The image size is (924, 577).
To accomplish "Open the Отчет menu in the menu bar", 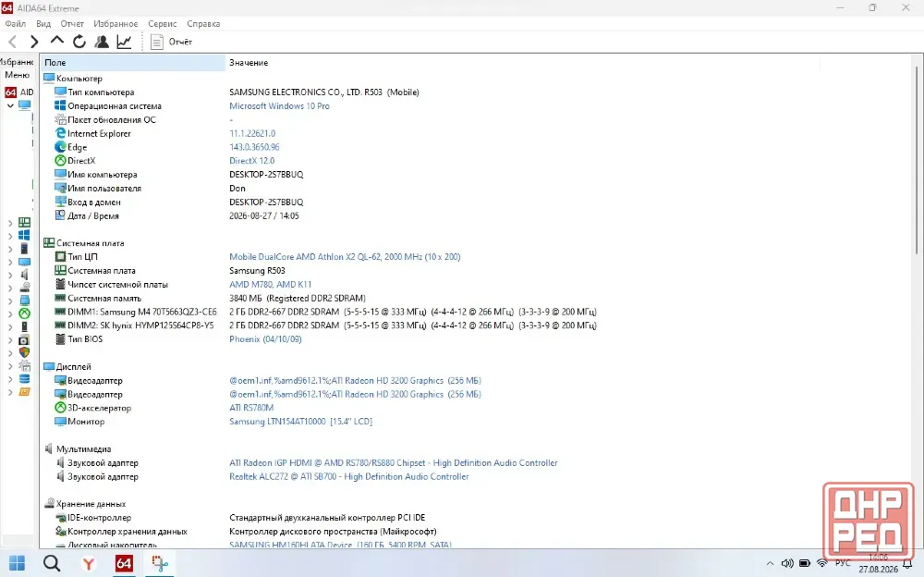I will [72, 24].
